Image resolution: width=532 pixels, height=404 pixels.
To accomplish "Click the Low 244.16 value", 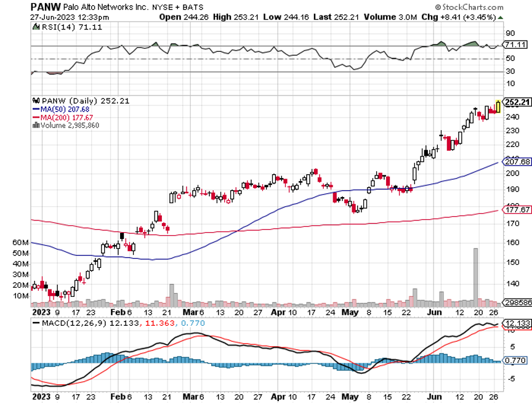I will 286,17.
